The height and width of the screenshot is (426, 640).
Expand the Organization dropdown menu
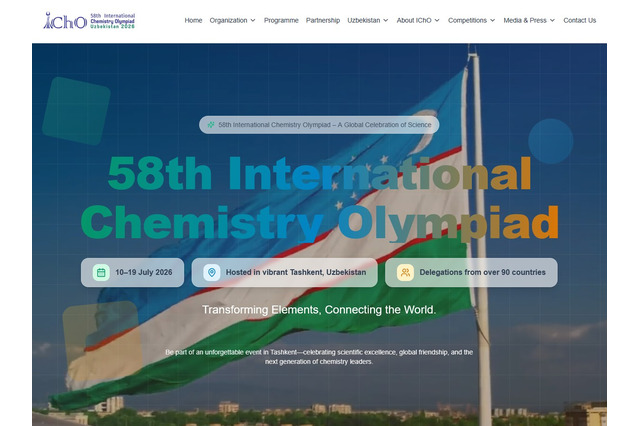pos(232,20)
